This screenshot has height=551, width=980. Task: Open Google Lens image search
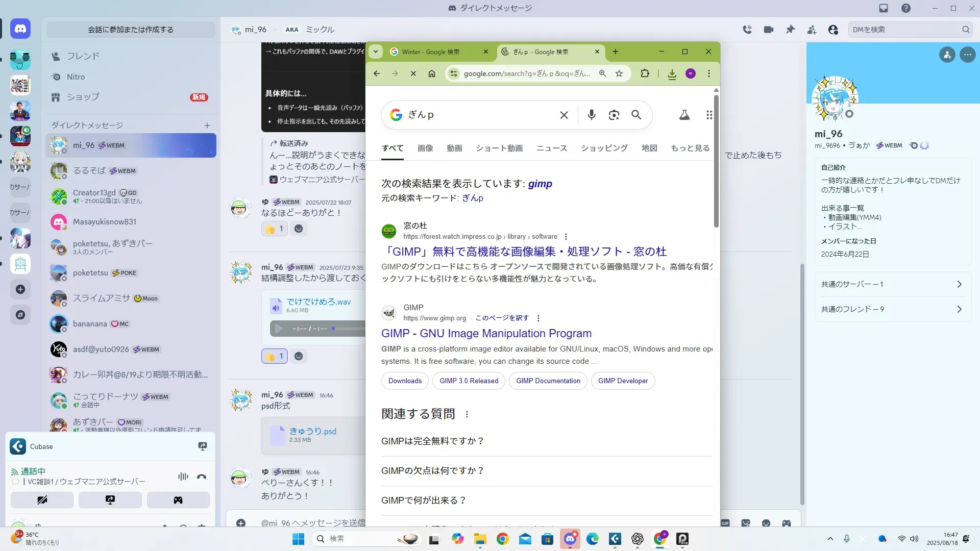(x=614, y=115)
